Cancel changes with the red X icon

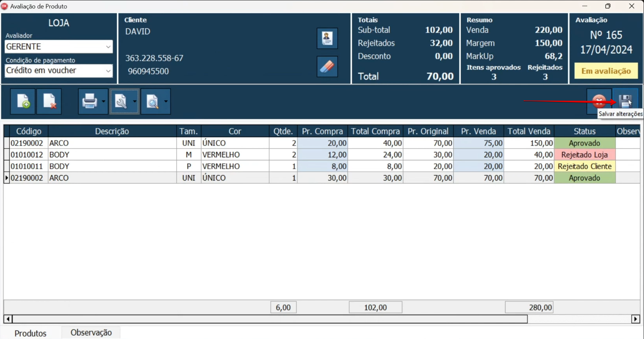(599, 102)
